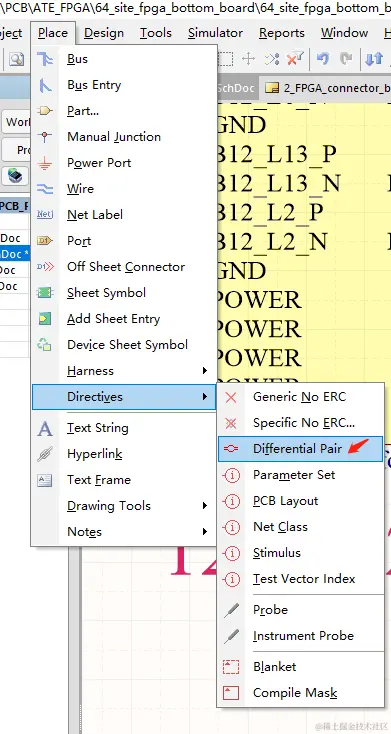Click the Wire icon

click(45, 189)
